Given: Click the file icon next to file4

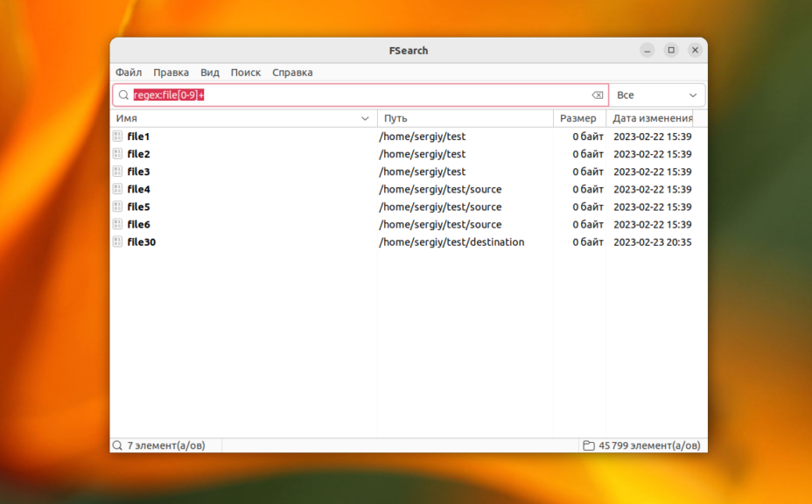Looking at the screenshot, I should pos(118,189).
